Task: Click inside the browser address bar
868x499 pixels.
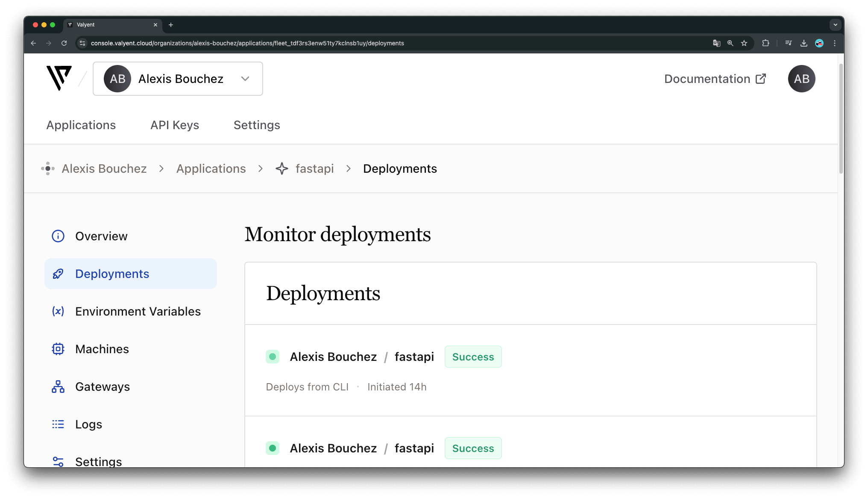Action: pos(299,43)
